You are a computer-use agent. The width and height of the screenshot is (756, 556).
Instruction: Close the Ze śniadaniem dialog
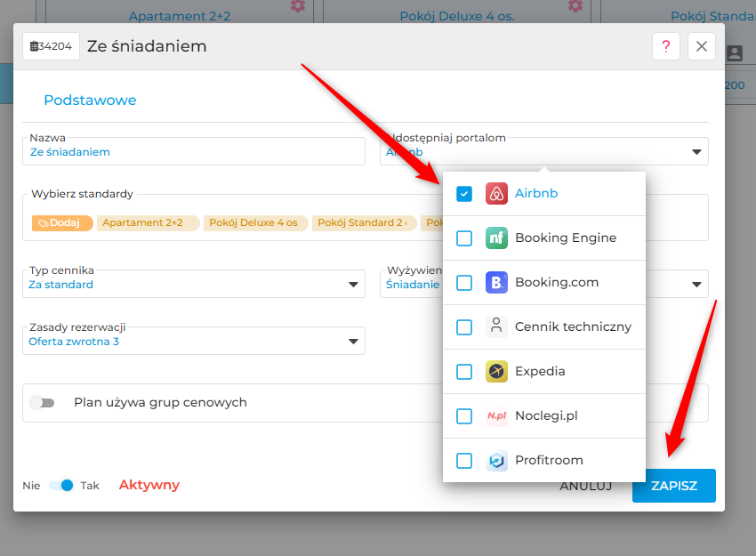pyautogui.click(x=702, y=46)
